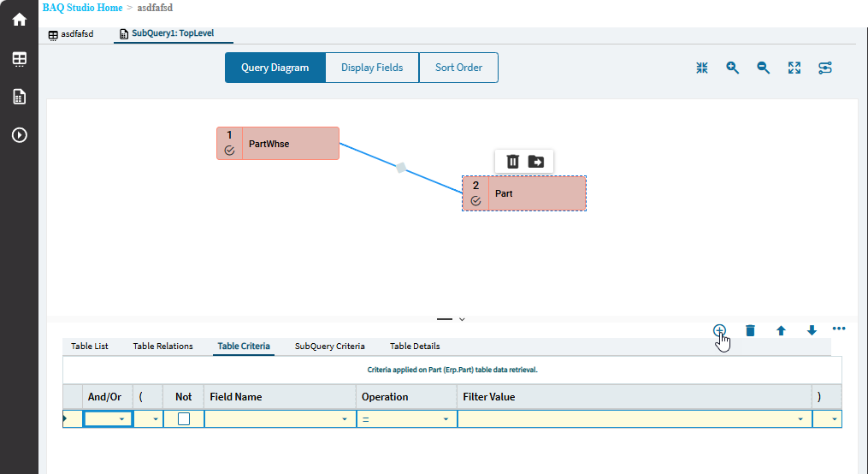Toggle the Not checkbox in criteria row

(184, 419)
